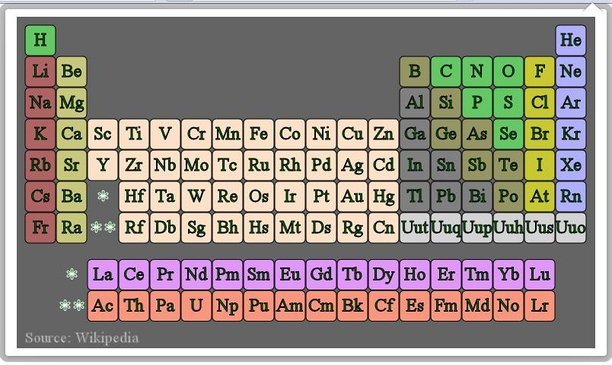612x365 pixels.
Task: Select the Copernicium (Cn) tile
Action: pos(384,228)
